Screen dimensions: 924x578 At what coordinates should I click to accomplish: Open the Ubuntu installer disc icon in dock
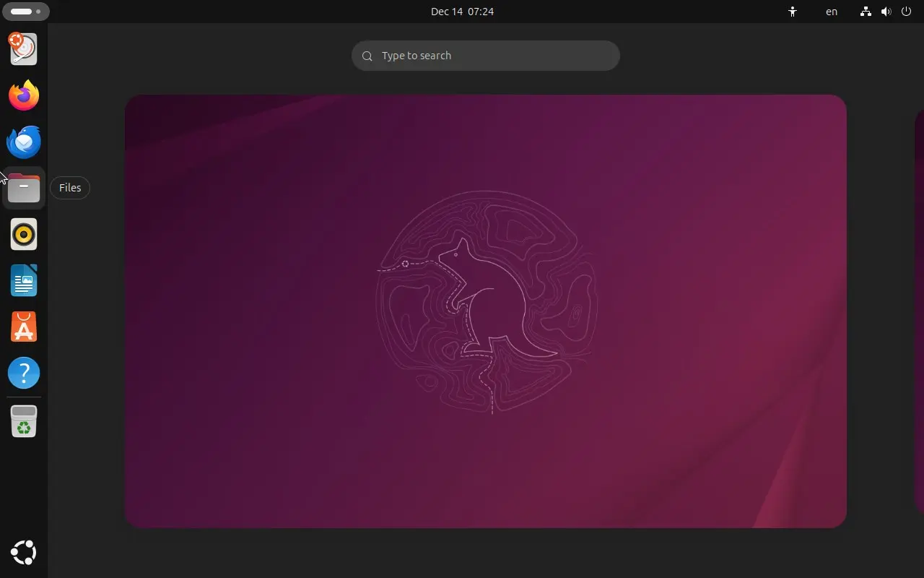point(24,48)
